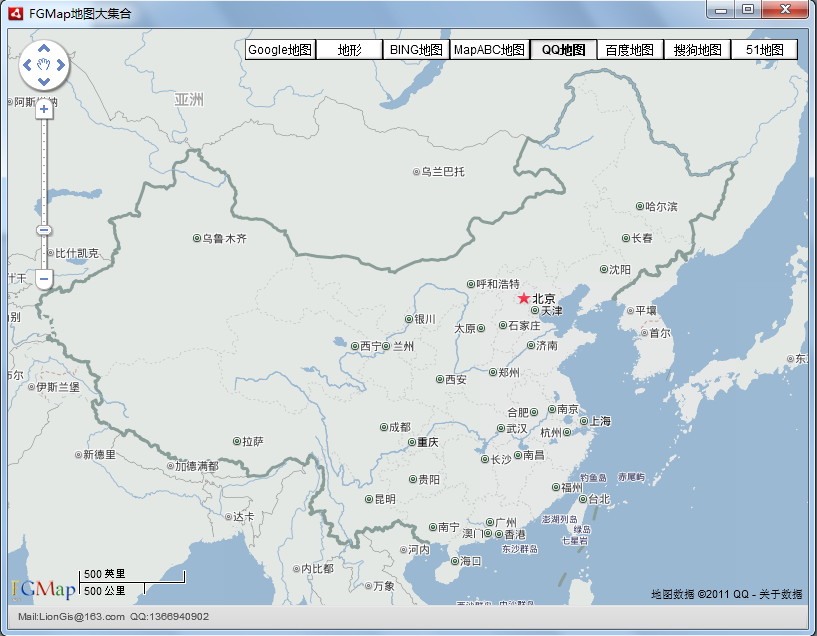Click the 伊斯兰堡 city label
Image resolution: width=817 pixels, height=636 pixels.
point(58,387)
